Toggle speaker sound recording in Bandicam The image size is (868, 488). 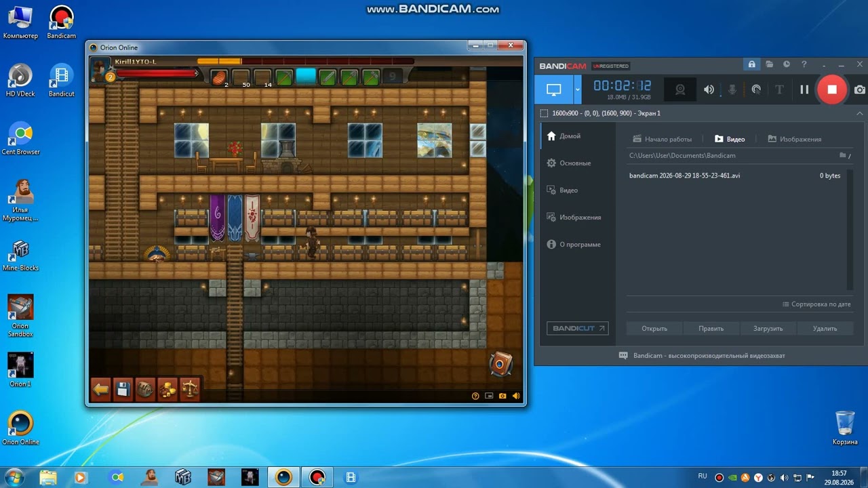pyautogui.click(x=709, y=89)
